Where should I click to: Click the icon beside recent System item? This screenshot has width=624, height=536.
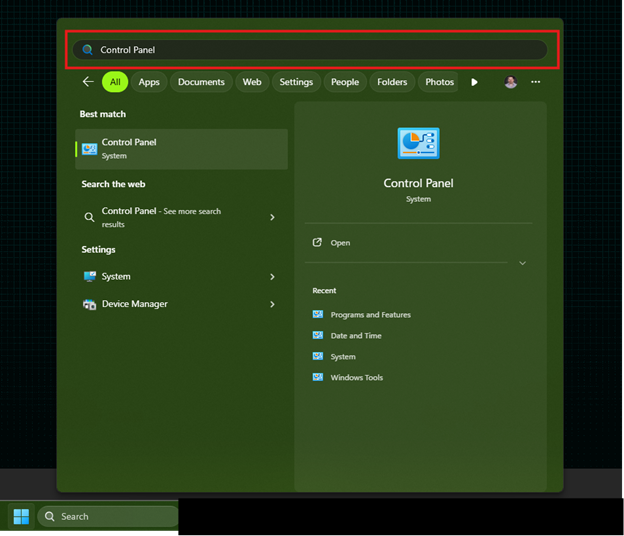(x=318, y=356)
